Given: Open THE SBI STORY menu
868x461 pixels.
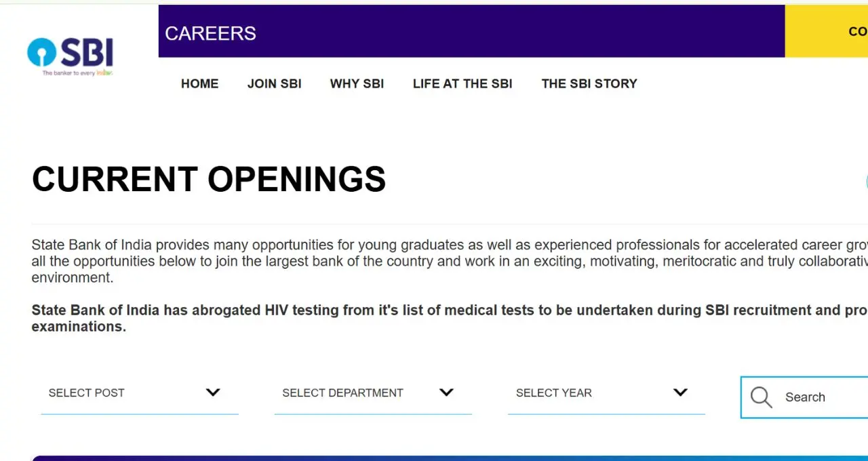Looking at the screenshot, I should coord(589,83).
